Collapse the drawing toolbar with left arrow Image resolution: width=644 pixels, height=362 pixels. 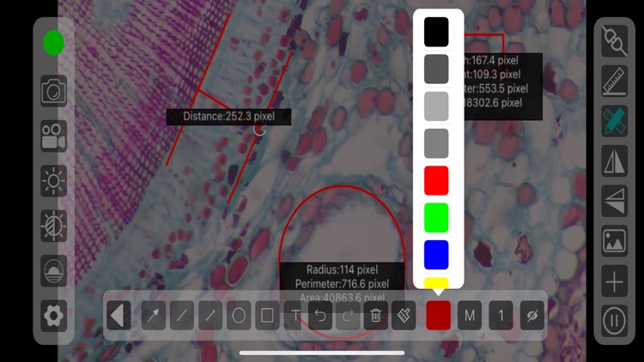tap(118, 315)
